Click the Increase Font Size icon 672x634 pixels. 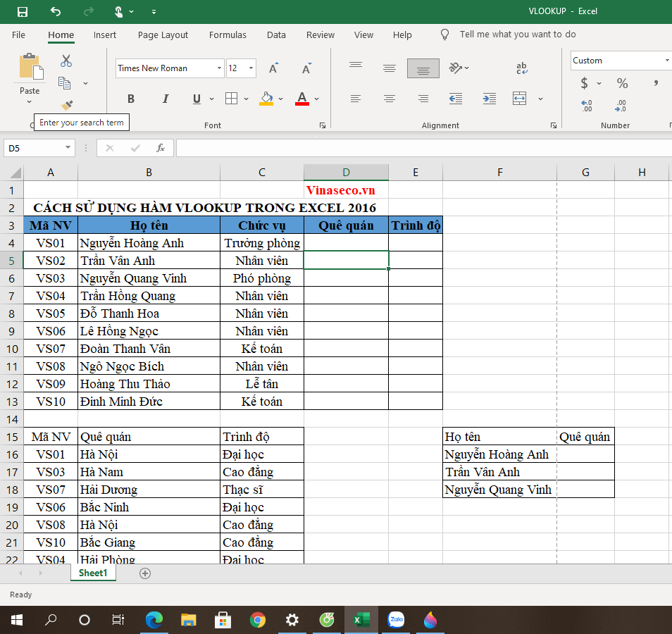click(273, 68)
